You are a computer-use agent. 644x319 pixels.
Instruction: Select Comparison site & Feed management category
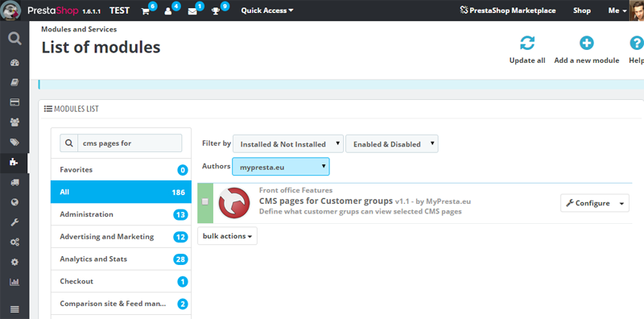pos(122,304)
